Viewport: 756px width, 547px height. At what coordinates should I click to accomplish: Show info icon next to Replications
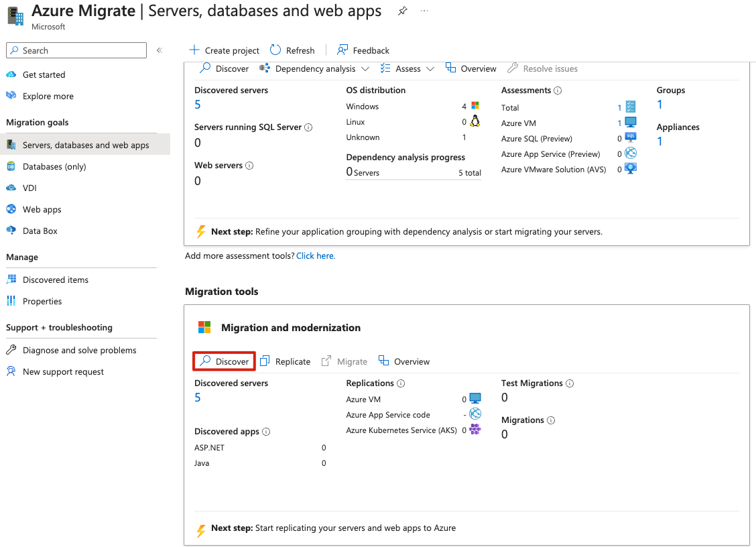(x=401, y=383)
